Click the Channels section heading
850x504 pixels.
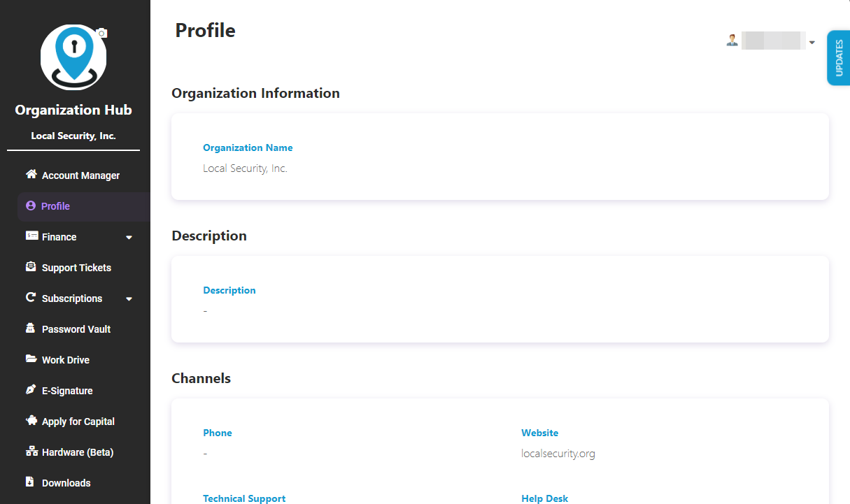click(201, 379)
